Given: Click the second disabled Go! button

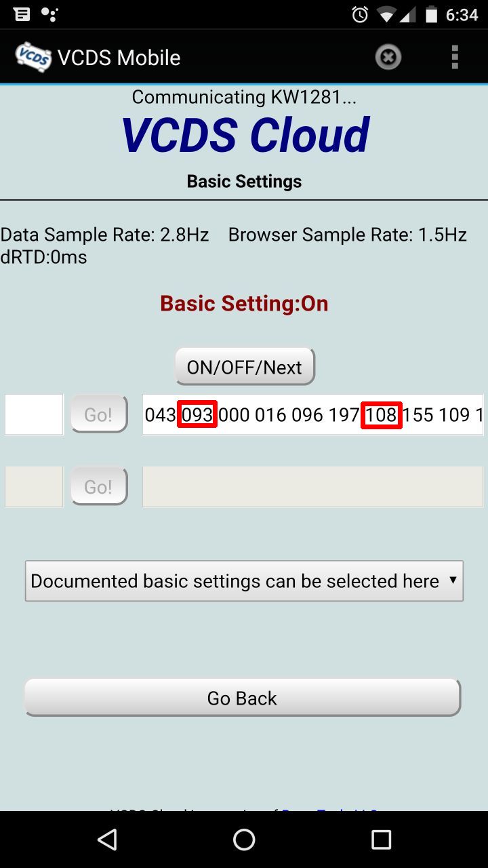Looking at the screenshot, I should tap(99, 486).
